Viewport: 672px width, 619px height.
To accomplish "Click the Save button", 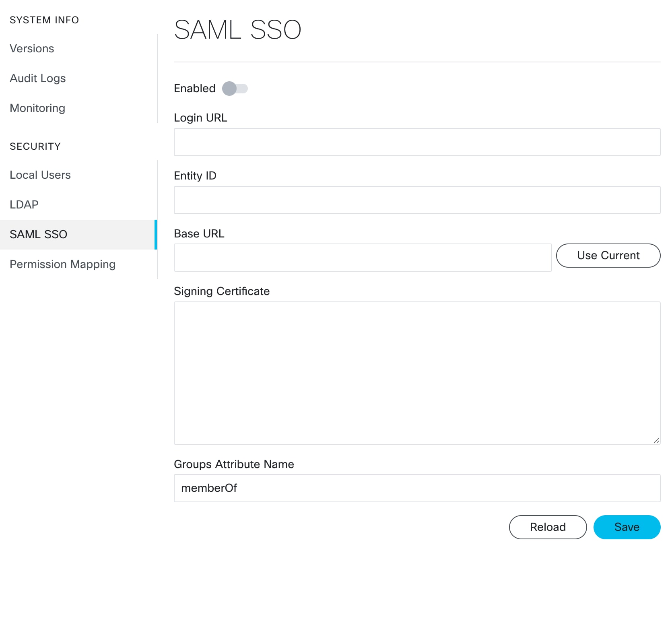I will 627,527.
